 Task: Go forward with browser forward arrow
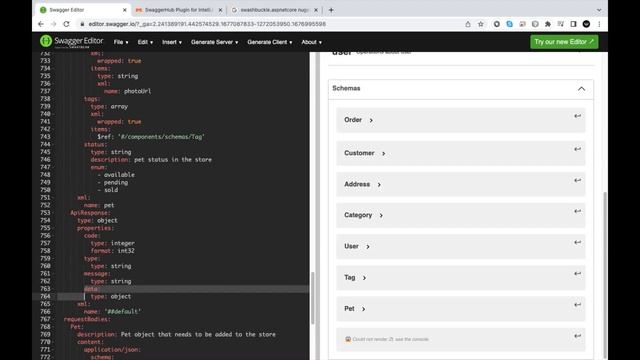click(53, 24)
